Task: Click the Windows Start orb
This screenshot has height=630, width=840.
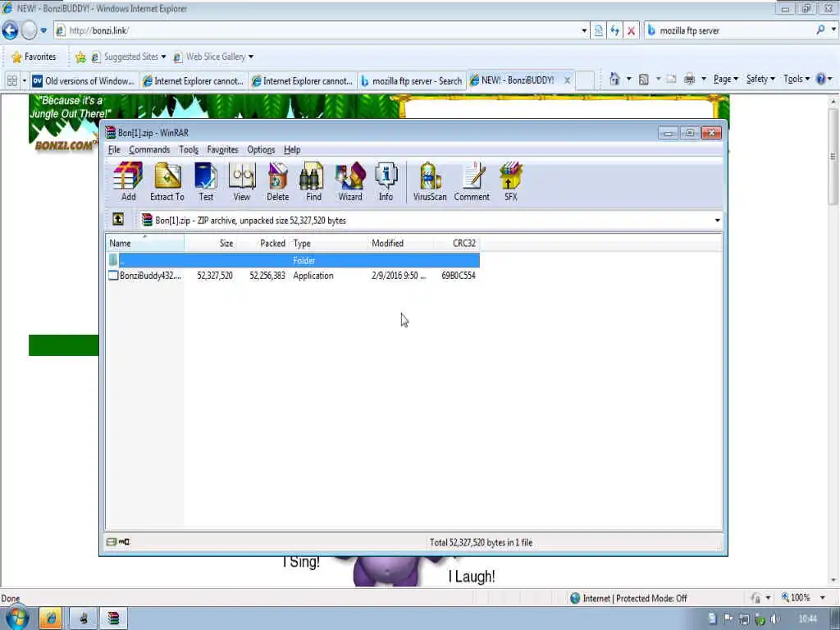Action: point(16,618)
